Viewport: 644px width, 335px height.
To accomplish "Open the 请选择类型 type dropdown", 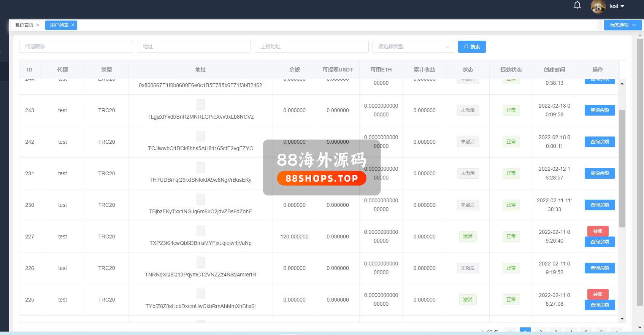I will 413,47.
